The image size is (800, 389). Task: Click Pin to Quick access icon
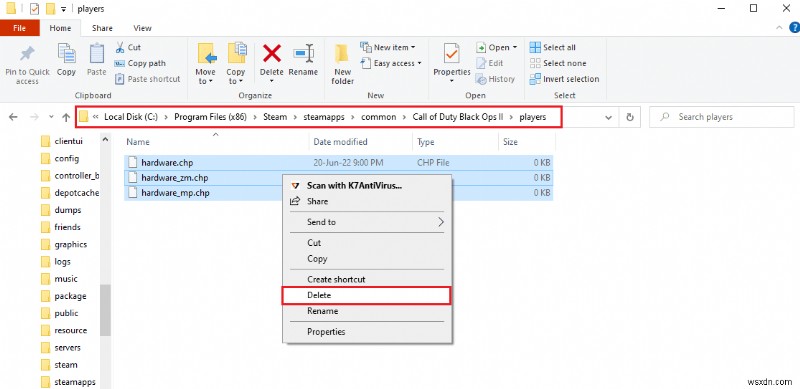[x=27, y=54]
